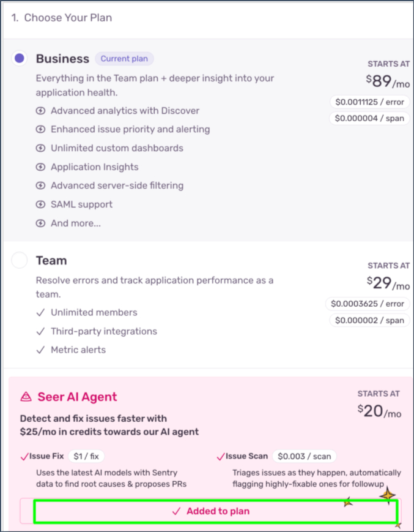The width and height of the screenshot is (414, 532).
Task: Click the Seer AI Agent title
Action: click(77, 397)
